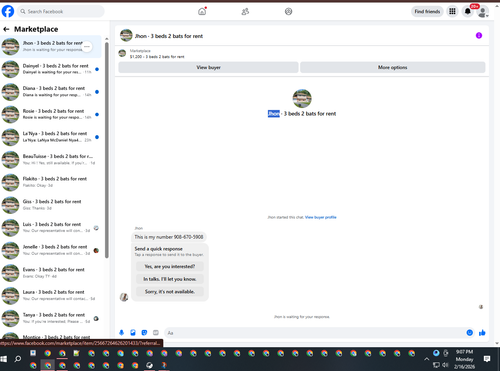Open the account profile menu

point(482,12)
